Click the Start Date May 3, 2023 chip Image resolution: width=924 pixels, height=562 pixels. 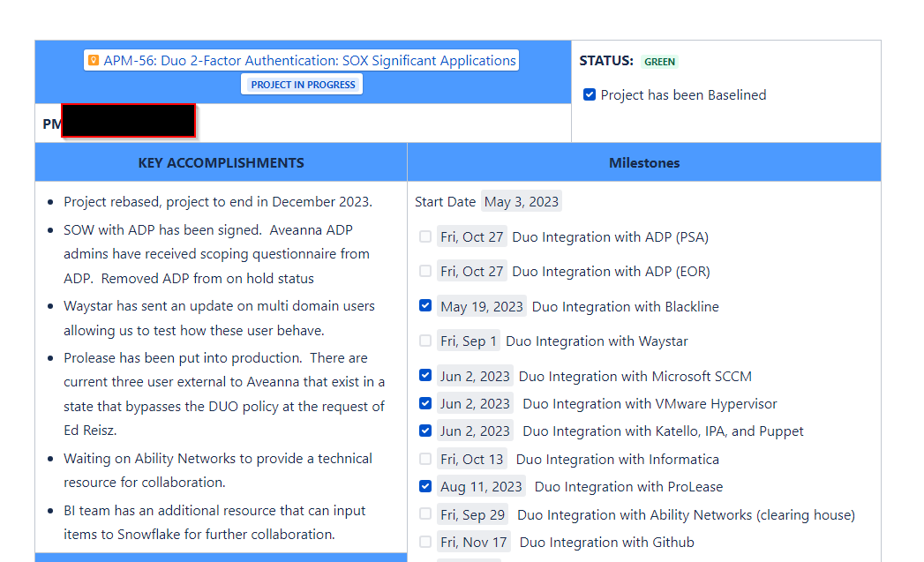[521, 201]
